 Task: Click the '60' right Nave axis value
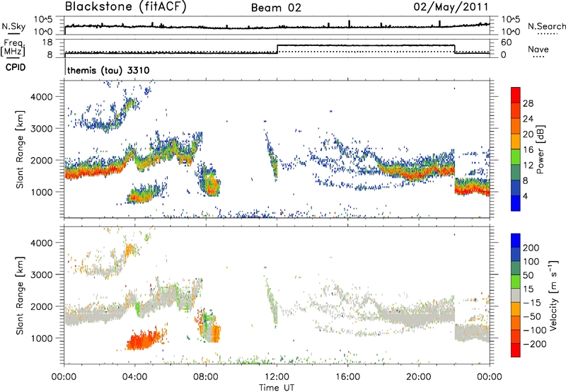507,42
